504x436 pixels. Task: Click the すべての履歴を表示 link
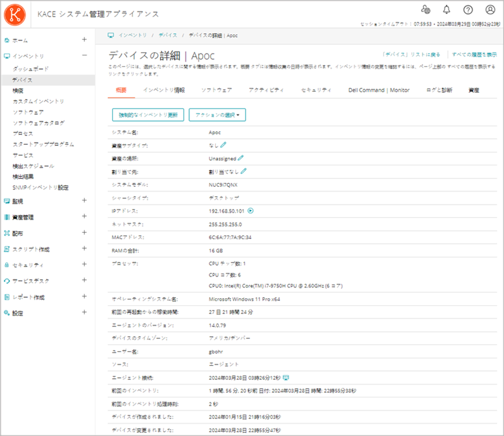click(474, 54)
